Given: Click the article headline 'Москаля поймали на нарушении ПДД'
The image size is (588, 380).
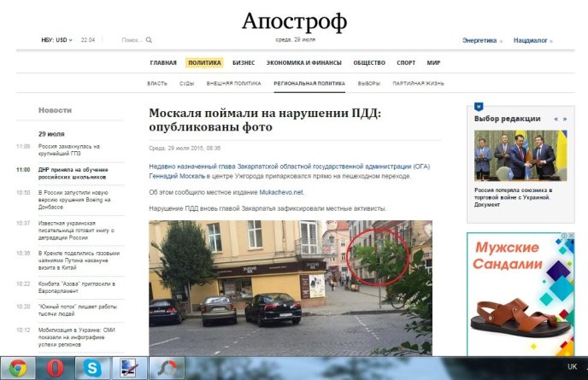Looking at the screenshot, I should [x=265, y=120].
